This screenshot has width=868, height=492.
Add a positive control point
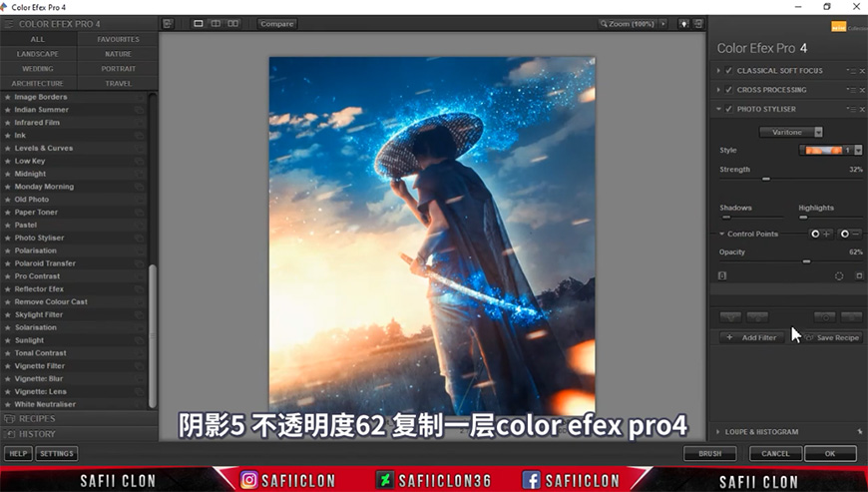820,235
